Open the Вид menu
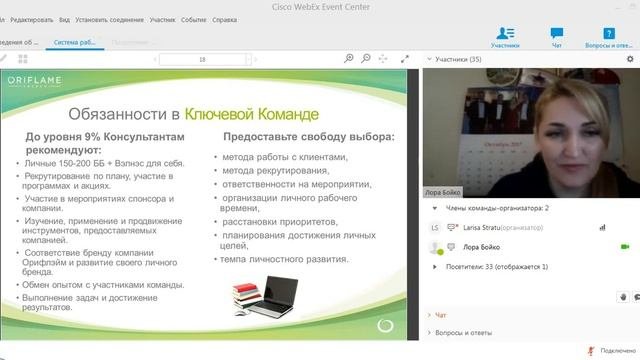 (64, 20)
